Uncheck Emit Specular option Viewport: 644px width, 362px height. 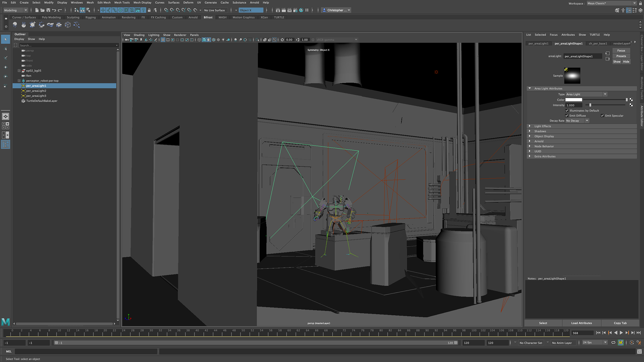point(602,116)
